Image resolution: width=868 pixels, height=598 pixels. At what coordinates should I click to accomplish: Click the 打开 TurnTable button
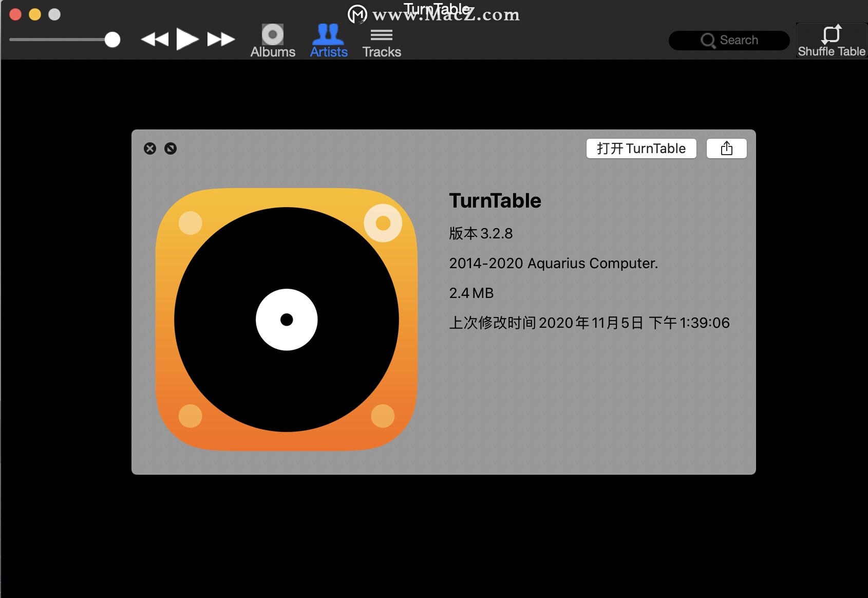[x=641, y=148]
